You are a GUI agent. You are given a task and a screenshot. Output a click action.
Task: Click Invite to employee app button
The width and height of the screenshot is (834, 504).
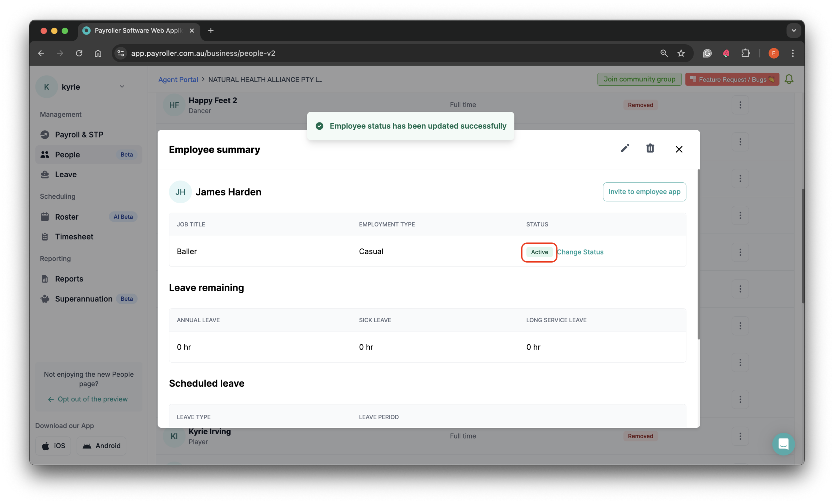[x=644, y=192]
